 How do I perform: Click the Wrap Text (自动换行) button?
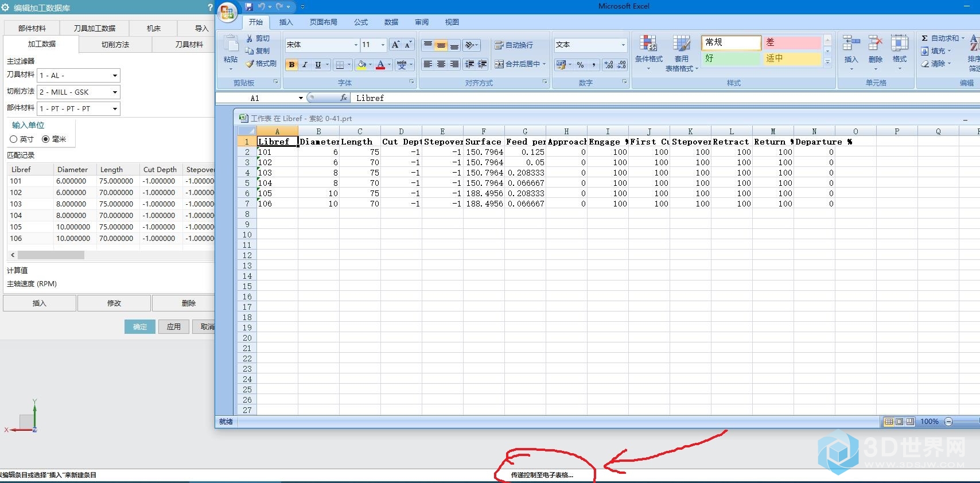(514, 45)
